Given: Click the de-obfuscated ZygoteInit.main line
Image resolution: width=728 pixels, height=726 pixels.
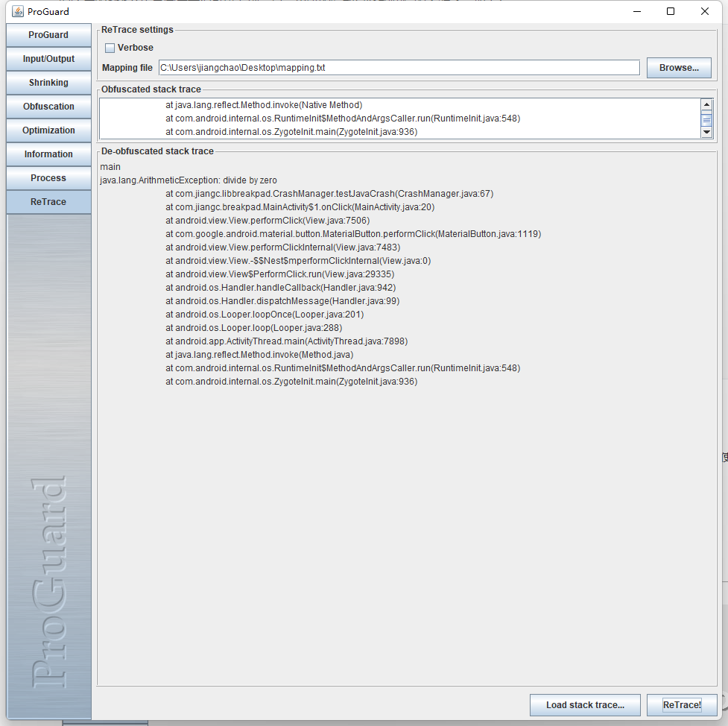Looking at the screenshot, I should pos(291,382).
